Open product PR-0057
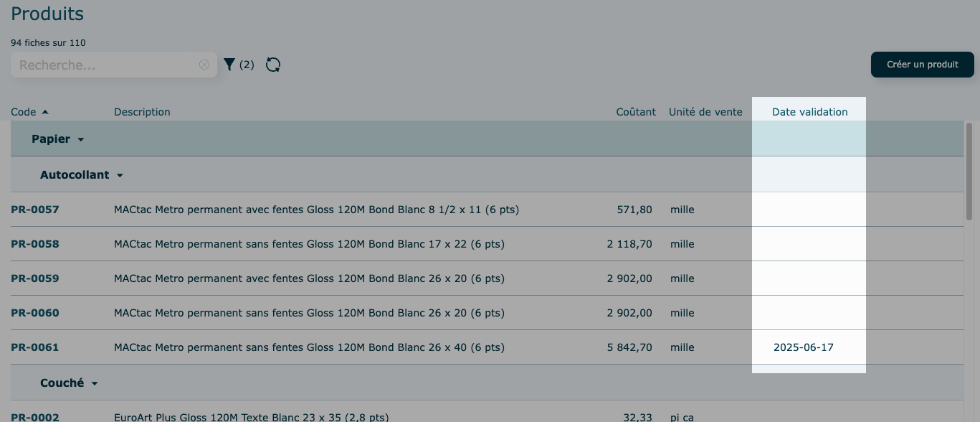 (x=35, y=210)
